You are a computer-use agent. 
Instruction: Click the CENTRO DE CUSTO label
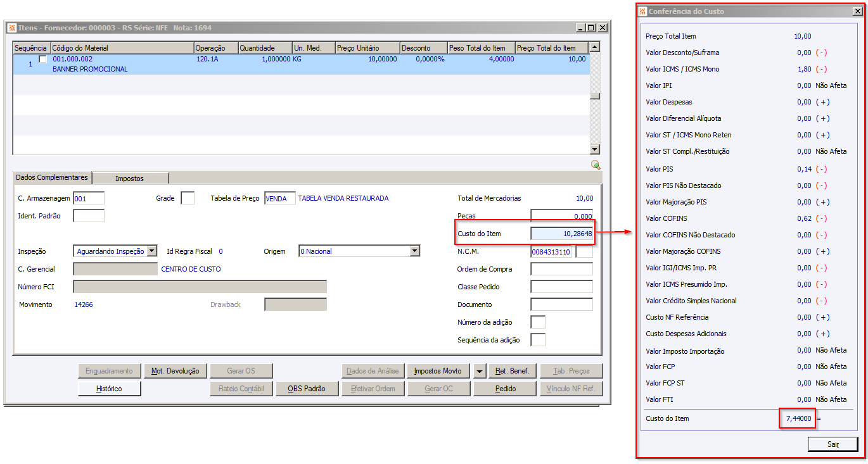pyautogui.click(x=191, y=269)
